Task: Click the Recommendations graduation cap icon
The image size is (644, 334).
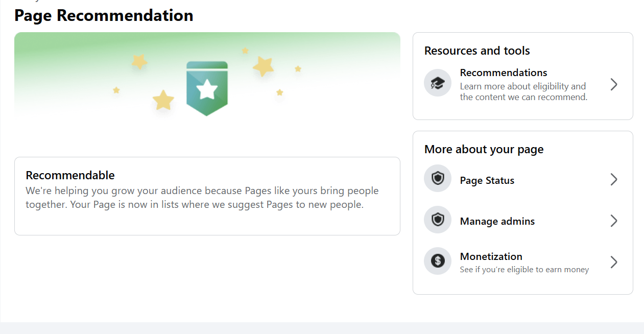Action: [438, 83]
